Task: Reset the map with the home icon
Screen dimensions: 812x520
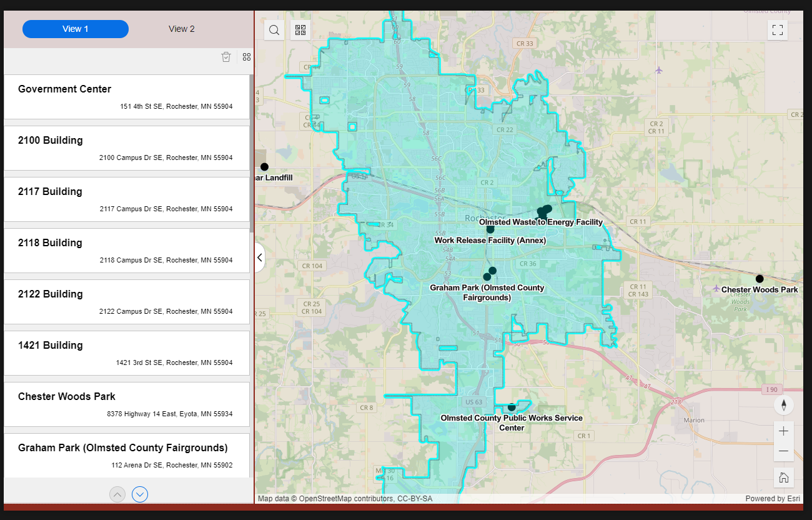Action: (783, 477)
